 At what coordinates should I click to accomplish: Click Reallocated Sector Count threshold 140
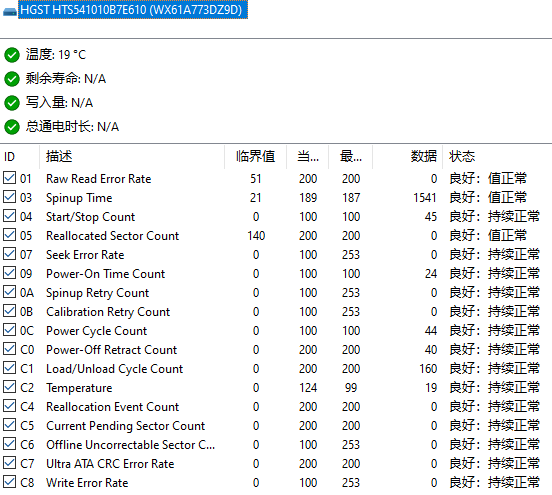click(256, 236)
